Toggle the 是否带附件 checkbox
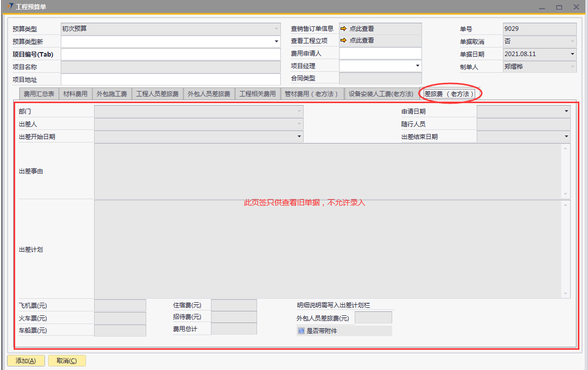Screen dimensions: 588x370 (x=301, y=331)
